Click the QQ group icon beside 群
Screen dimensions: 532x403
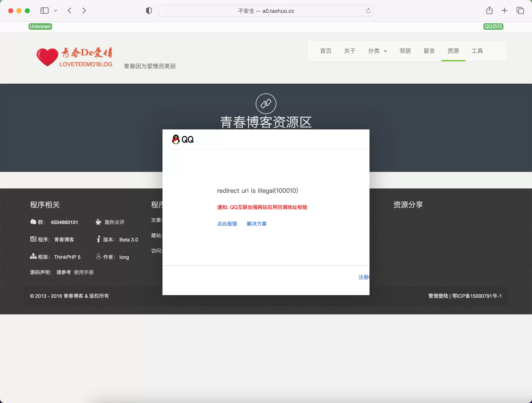(x=33, y=222)
